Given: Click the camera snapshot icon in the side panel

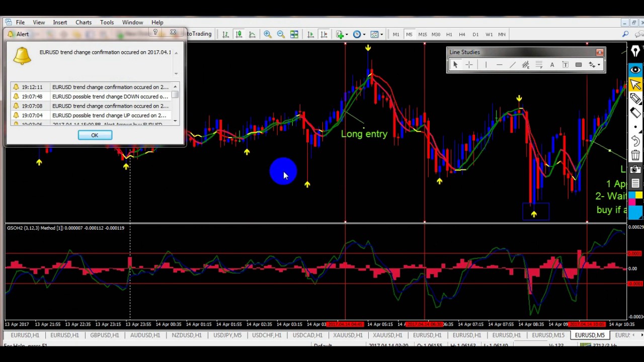Looking at the screenshot, I should (635, 169).
